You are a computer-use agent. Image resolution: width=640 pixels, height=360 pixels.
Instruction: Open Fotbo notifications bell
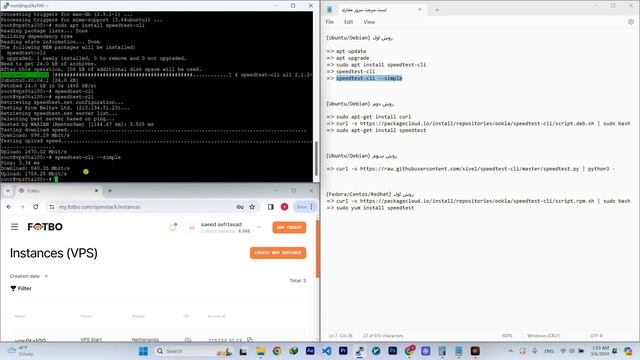click(x=173, y=227)
